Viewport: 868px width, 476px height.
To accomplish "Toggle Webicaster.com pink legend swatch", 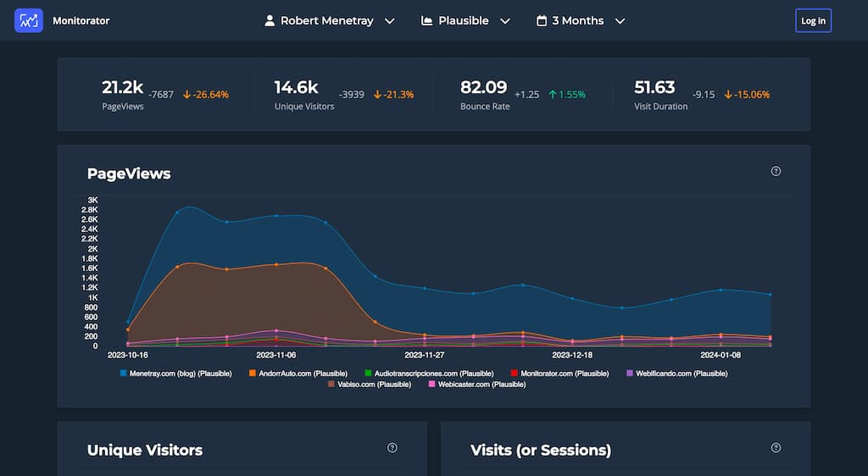I will tap(431, 384).
